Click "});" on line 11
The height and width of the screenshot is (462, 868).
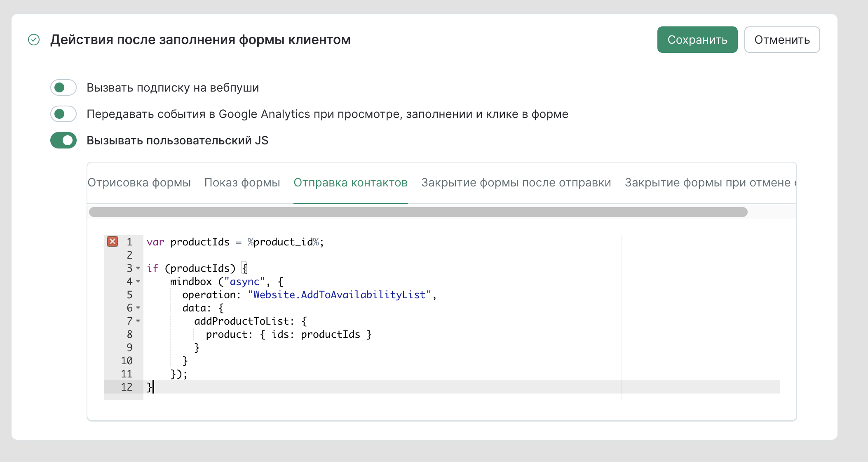point(179,374)
